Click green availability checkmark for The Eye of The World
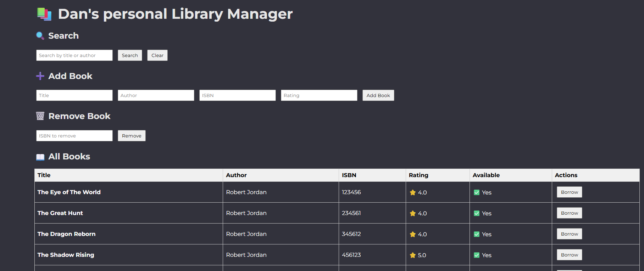This screenshot has width=644, height=271. click(x=477, y=192)
